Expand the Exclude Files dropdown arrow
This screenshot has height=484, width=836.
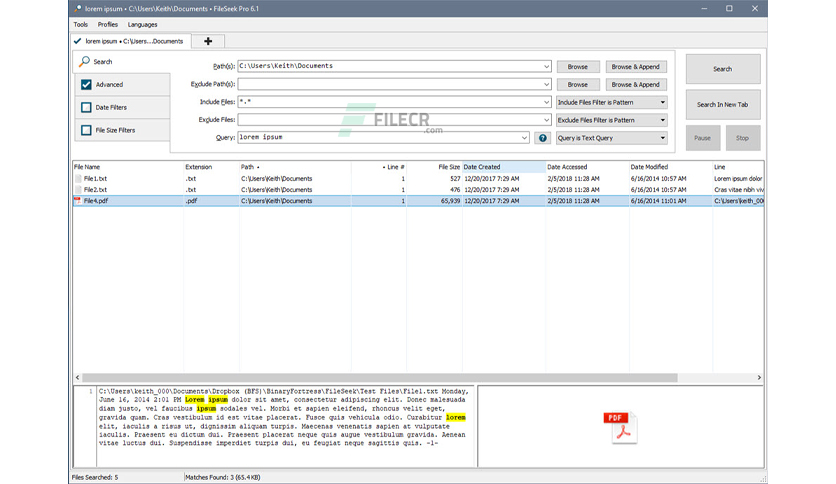click(x=546, y=120)
